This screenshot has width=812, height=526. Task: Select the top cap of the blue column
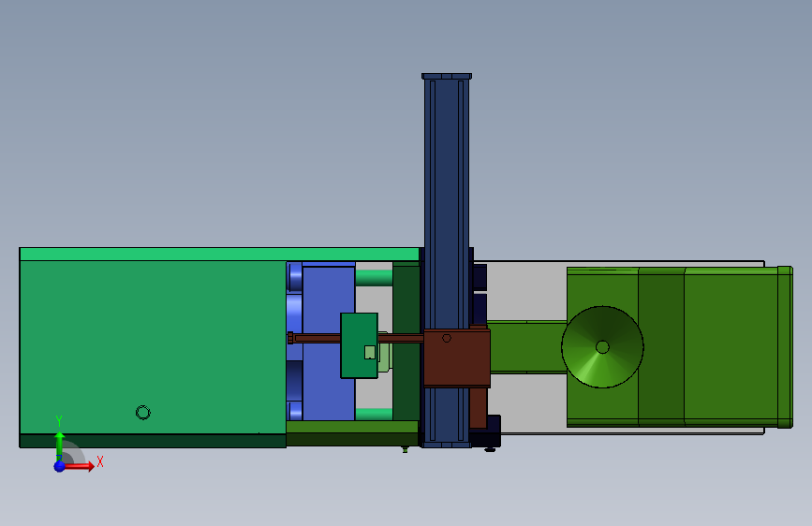(447, 76)
